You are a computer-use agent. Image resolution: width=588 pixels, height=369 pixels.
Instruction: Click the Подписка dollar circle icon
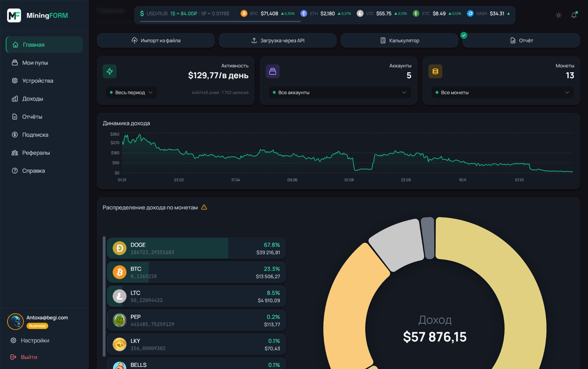pos(15,135)
